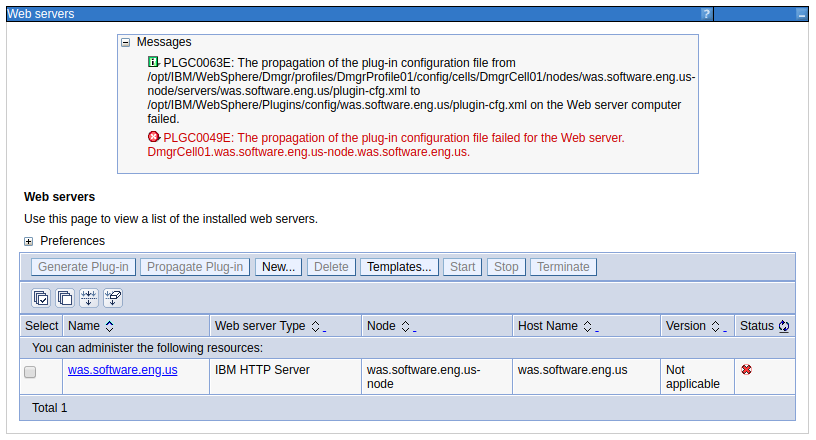Open the Templates... button
This screenshot has height=440, width=816.
tap(399, 267)
